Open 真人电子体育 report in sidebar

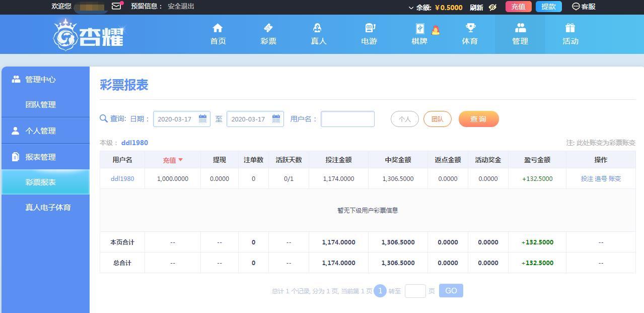point(48,207)
